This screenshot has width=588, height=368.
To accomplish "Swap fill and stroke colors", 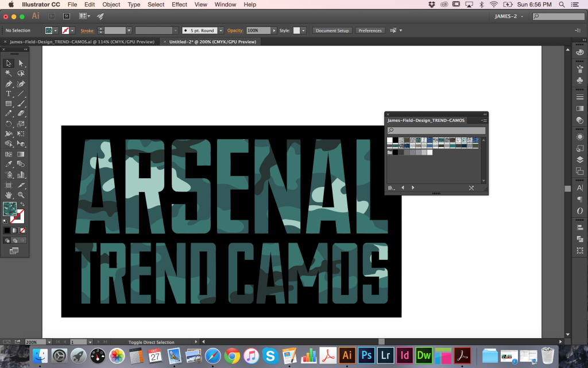I will pyautogui.click(x=22, y=204).
